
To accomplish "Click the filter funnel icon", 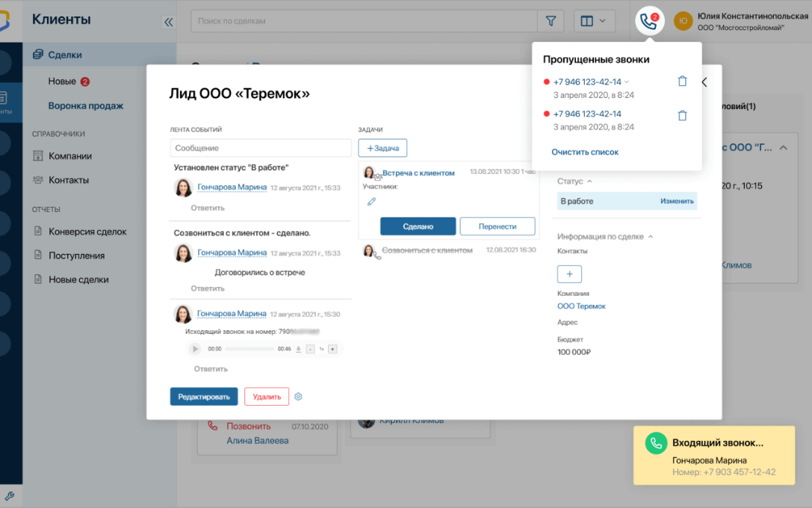I will [551, 22].
